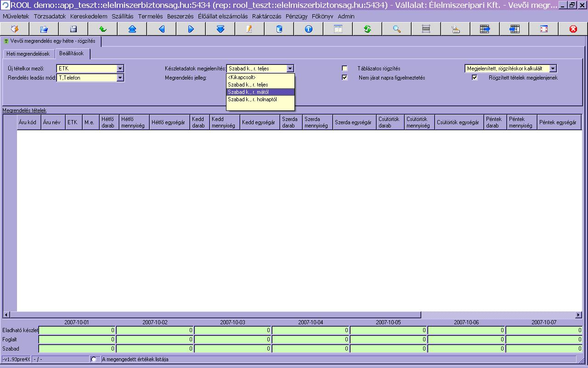Click the blue info circle icon
Image resolution: width=588 pixels, height=368 pixels.
[x=308, y=29]
